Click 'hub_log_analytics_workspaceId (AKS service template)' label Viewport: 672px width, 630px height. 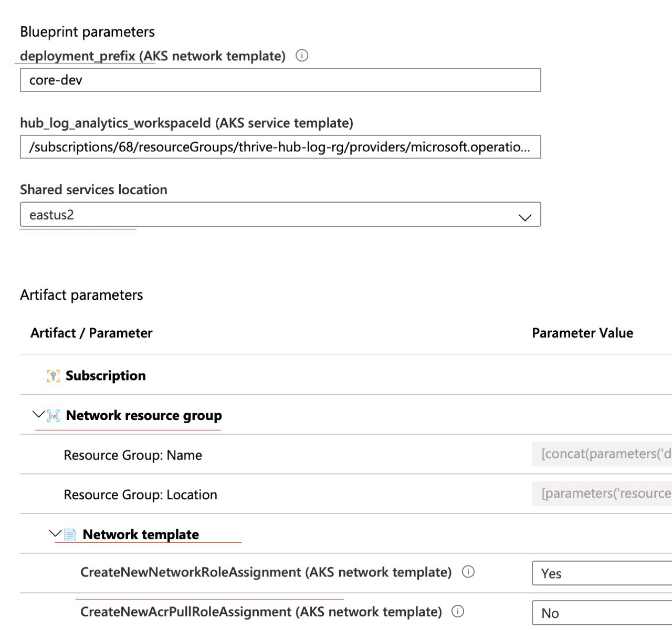point(186,123)
